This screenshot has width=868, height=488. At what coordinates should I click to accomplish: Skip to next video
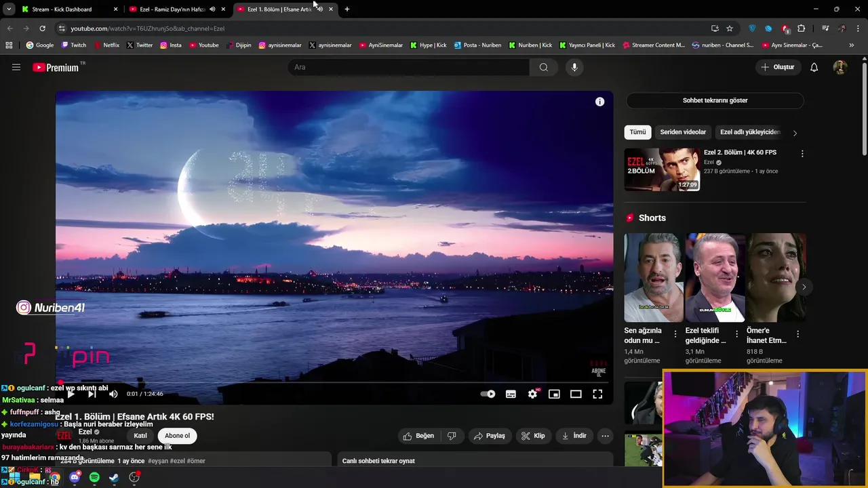(x=92, y=394)
